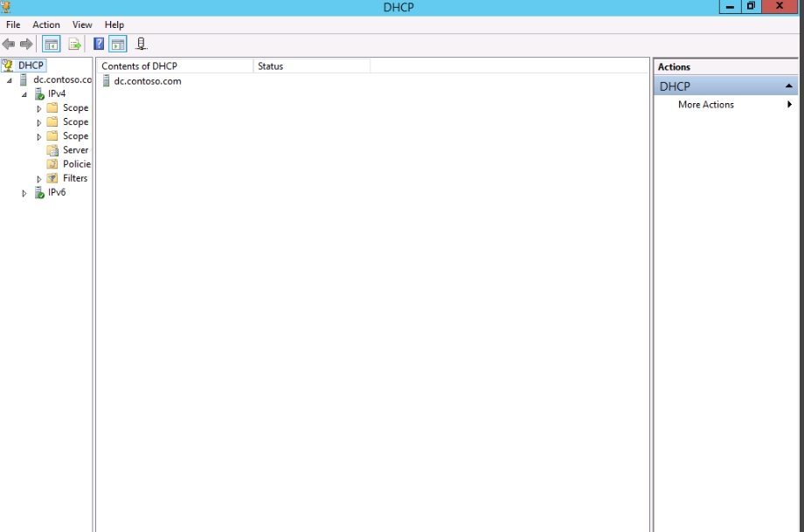Click the Export List toolbar icon

[74, 44]
